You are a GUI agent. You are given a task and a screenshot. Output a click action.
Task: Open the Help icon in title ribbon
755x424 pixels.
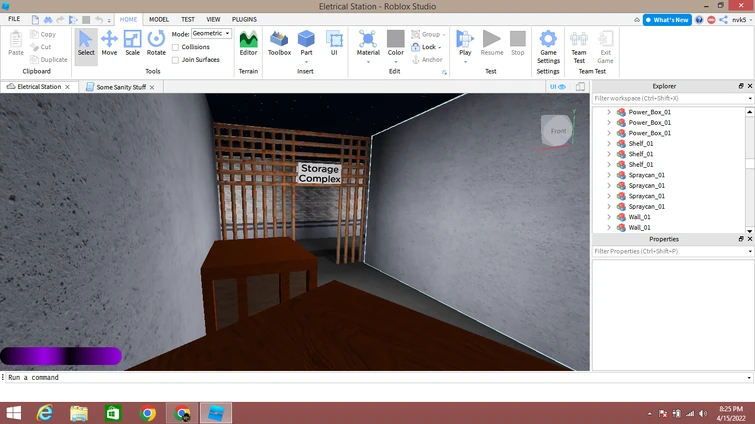[699, 20]
